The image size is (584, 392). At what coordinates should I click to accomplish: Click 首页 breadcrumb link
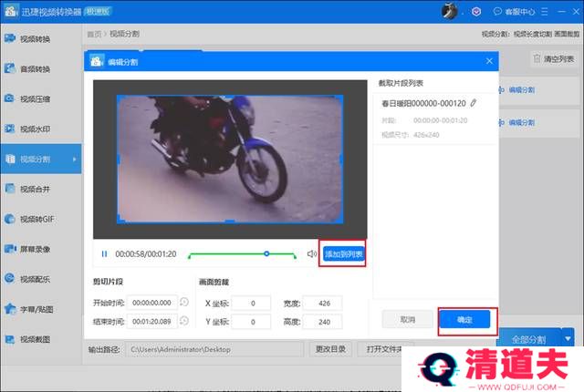[94, 34]
